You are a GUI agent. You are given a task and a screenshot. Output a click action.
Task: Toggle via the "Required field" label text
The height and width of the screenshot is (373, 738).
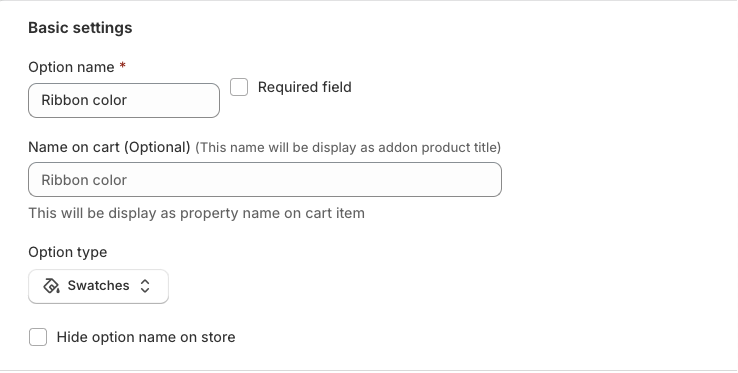pyautogui.click(x=305, y=87)
